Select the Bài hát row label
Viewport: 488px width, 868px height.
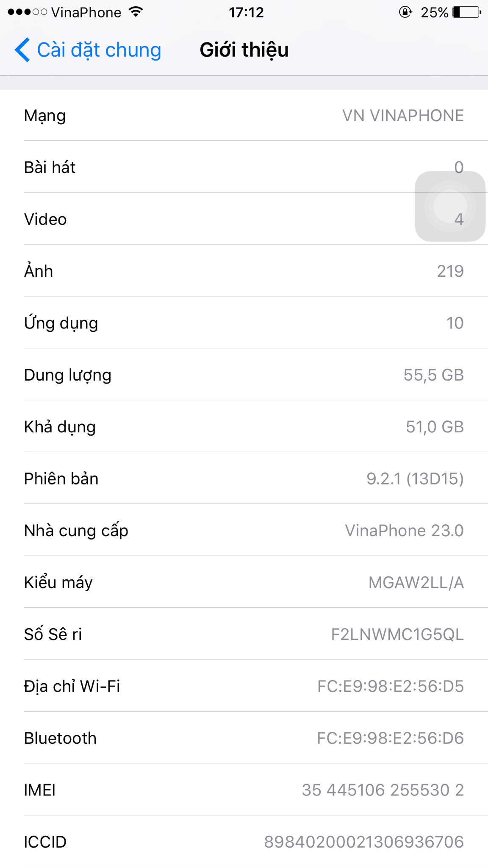pos(50,167)
